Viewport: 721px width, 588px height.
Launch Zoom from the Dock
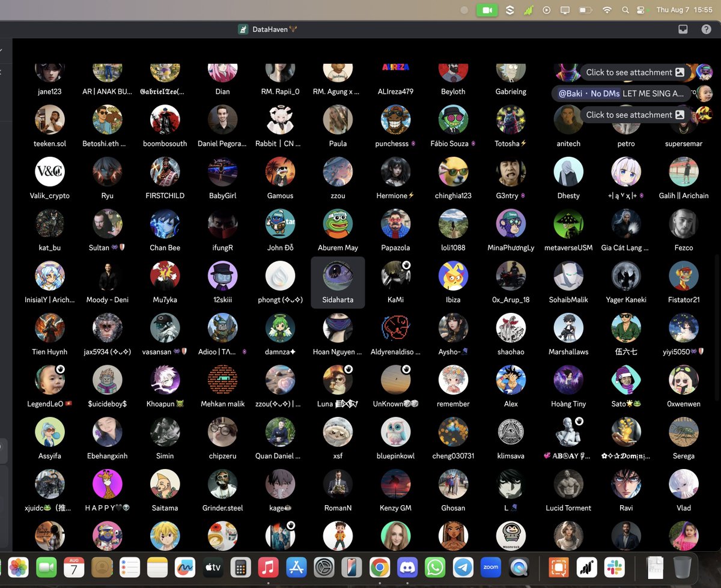coord(491,566)
